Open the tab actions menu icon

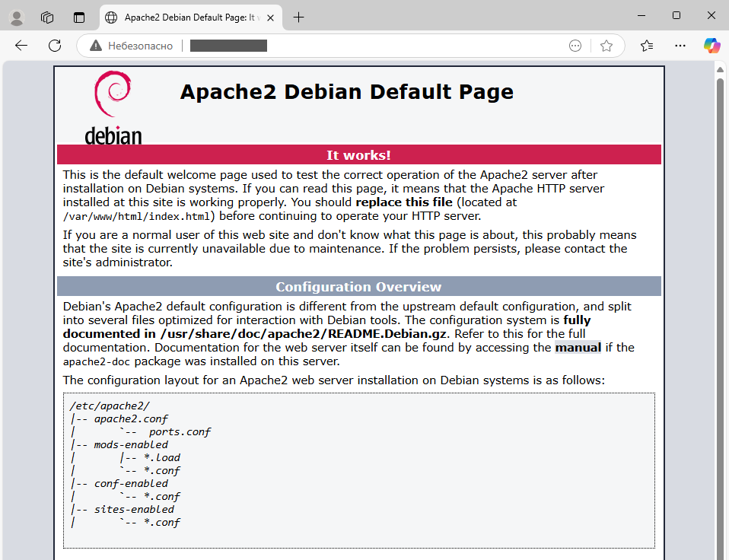[79, 17]
